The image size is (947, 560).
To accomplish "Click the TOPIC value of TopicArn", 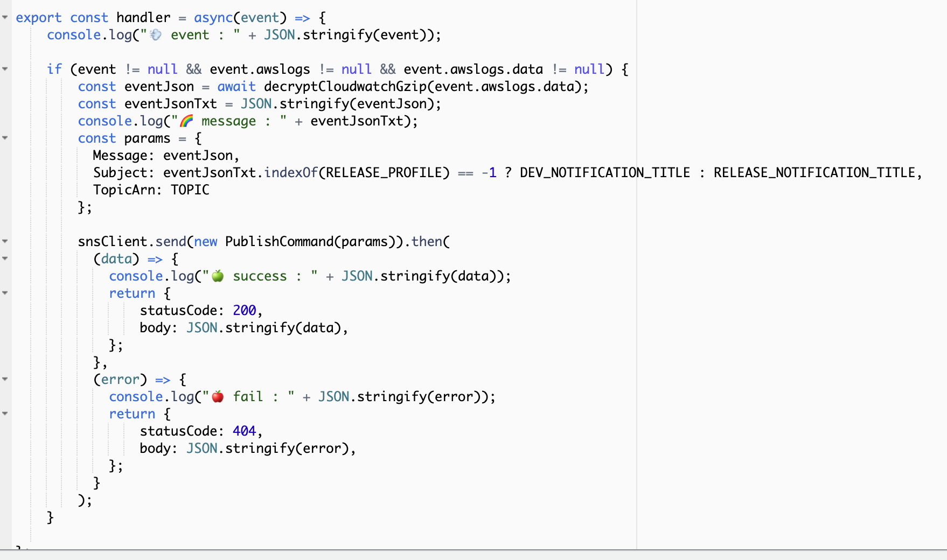I will pos(190,190).
